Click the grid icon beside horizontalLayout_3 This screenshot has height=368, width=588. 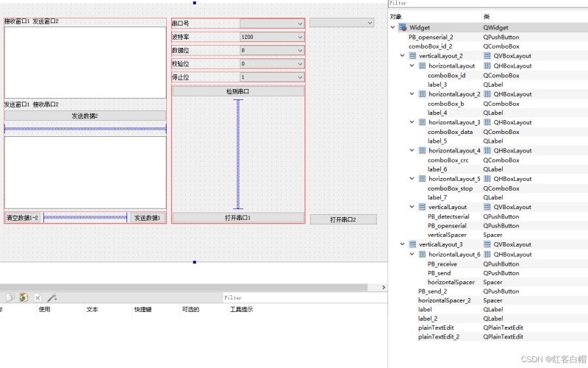coord(422,122)
